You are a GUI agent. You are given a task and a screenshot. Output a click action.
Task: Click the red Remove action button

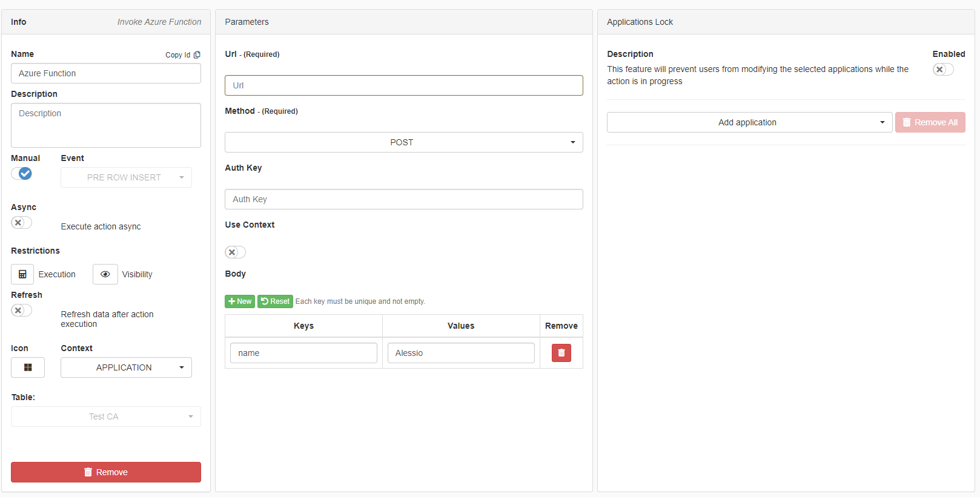coord(106,472)
